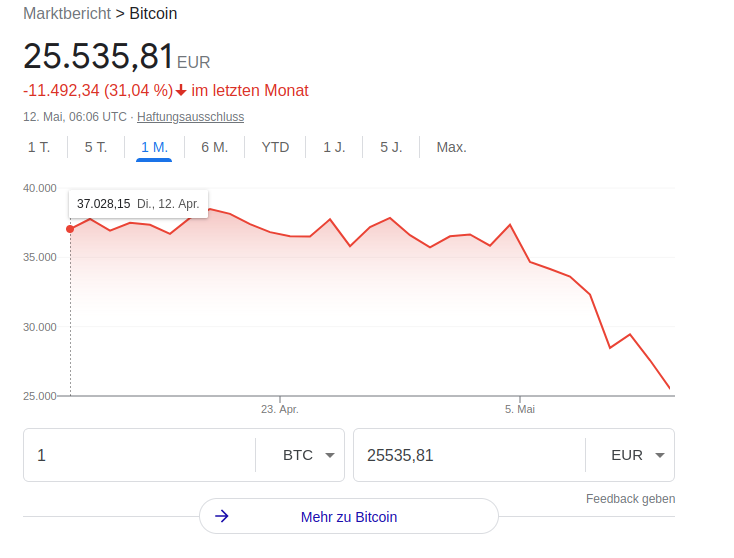Viewport: 734px width, 558px height.
Task: Open the Haftungsausschluss link
Action: (x=191, y=117)
